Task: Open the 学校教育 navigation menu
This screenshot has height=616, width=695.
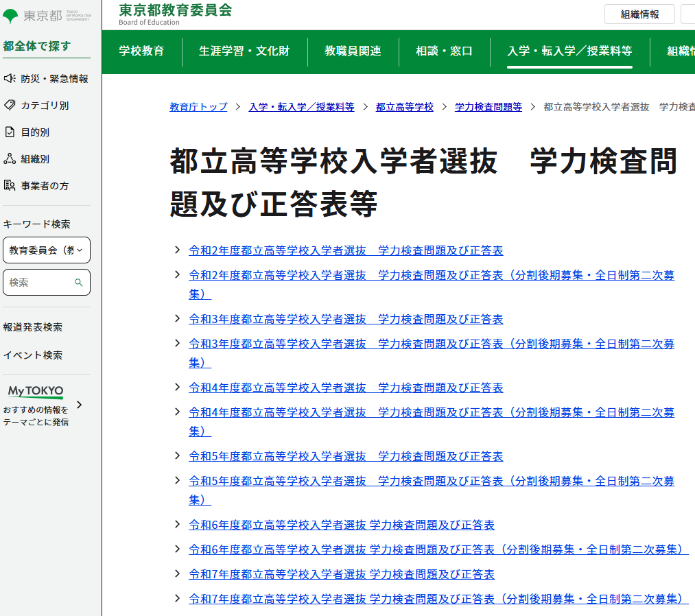Action: tap(141, 51)
